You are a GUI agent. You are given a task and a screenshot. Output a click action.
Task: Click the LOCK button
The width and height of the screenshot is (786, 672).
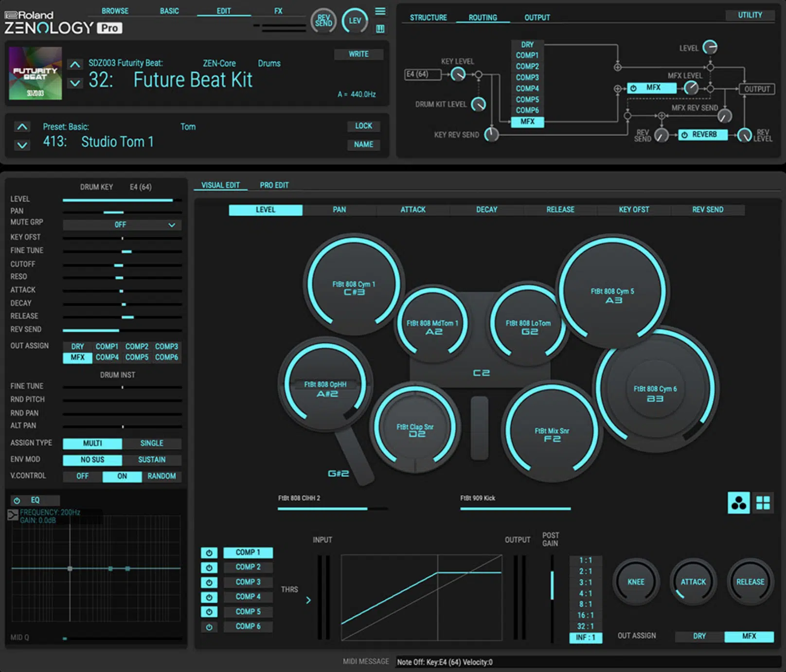pyautogui.click(x=363, y=126)
